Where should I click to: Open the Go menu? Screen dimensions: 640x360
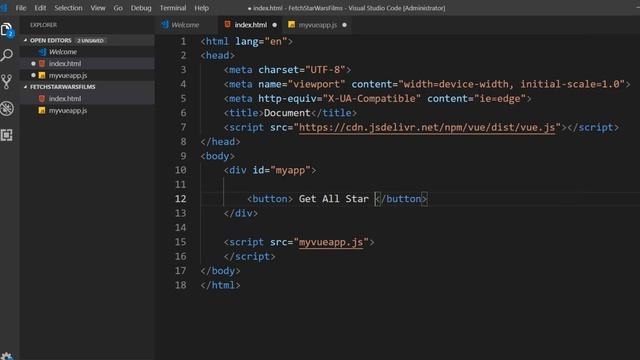118,8
